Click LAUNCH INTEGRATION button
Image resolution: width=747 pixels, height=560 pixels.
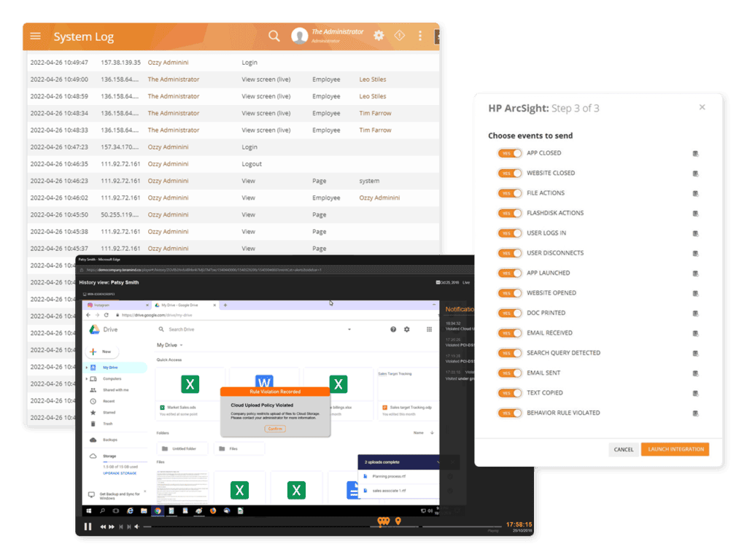tap(675, 449)
